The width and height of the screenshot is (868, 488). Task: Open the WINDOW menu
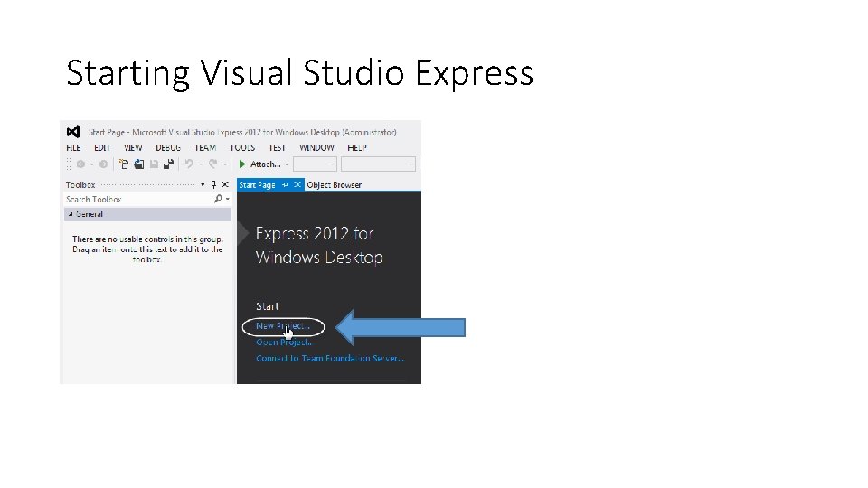click(x=316, y=147)
